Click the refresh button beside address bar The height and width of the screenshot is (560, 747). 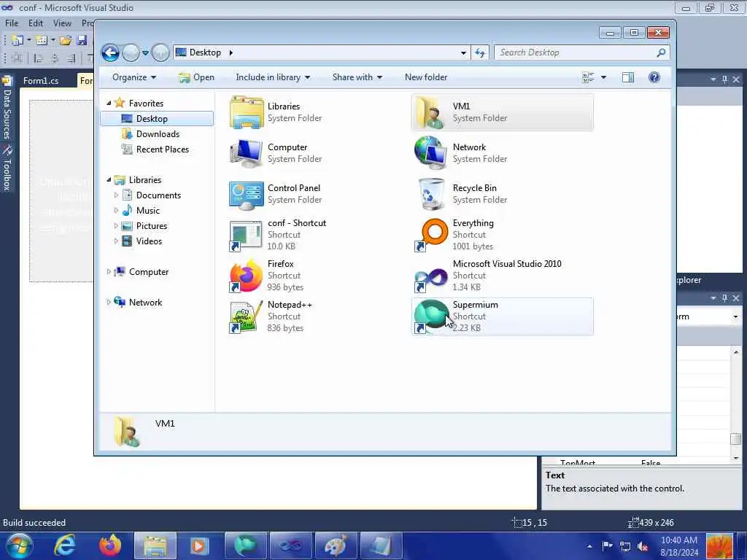(480, 52)
